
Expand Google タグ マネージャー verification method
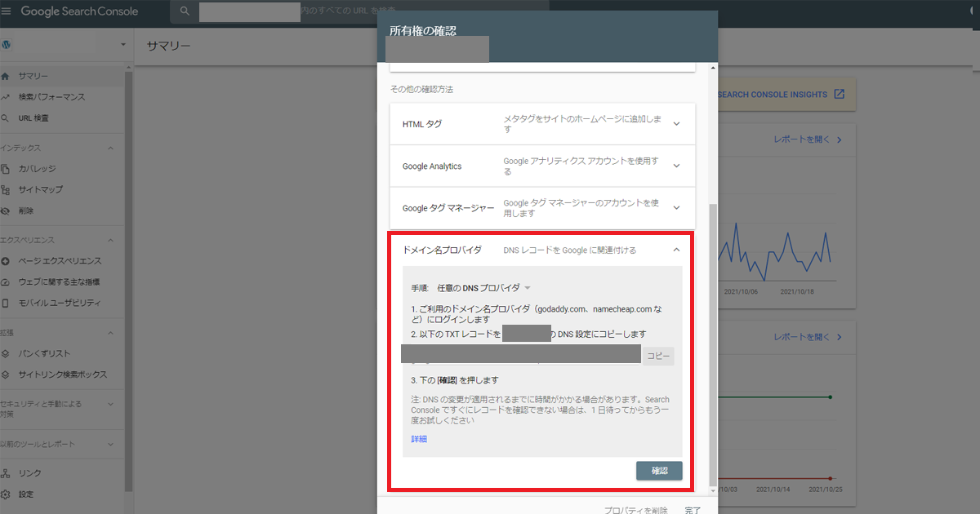(676, 208)
